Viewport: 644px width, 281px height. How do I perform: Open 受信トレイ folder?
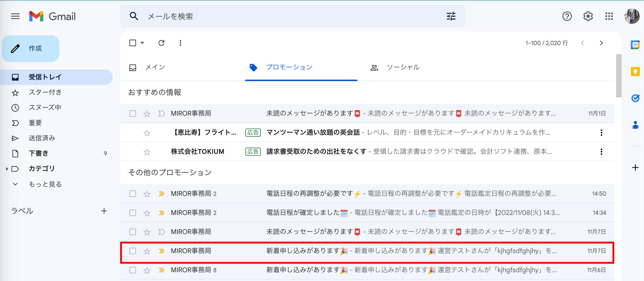56,77
